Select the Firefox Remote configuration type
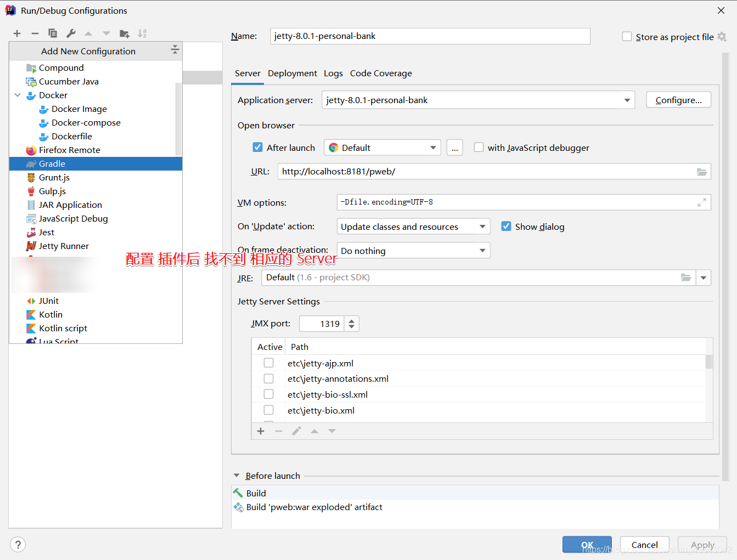Screen dimensions: 737x560 (x=95, y=150)
